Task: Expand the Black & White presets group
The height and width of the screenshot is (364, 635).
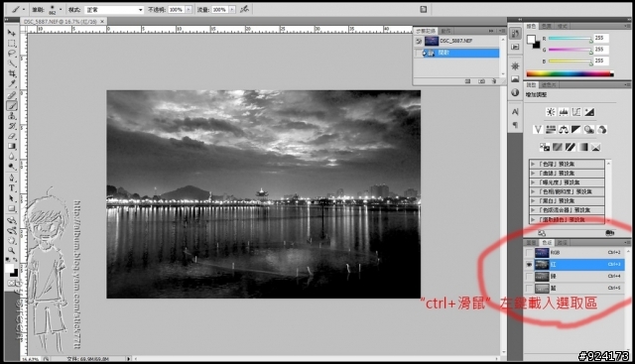Action: click(x=533, y=201)
